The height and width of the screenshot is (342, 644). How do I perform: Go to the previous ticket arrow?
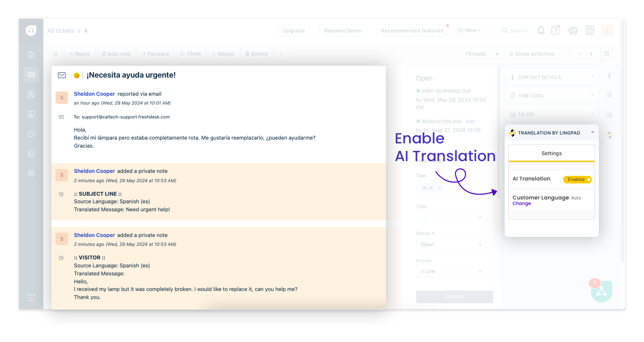click(x=567, y=54)
